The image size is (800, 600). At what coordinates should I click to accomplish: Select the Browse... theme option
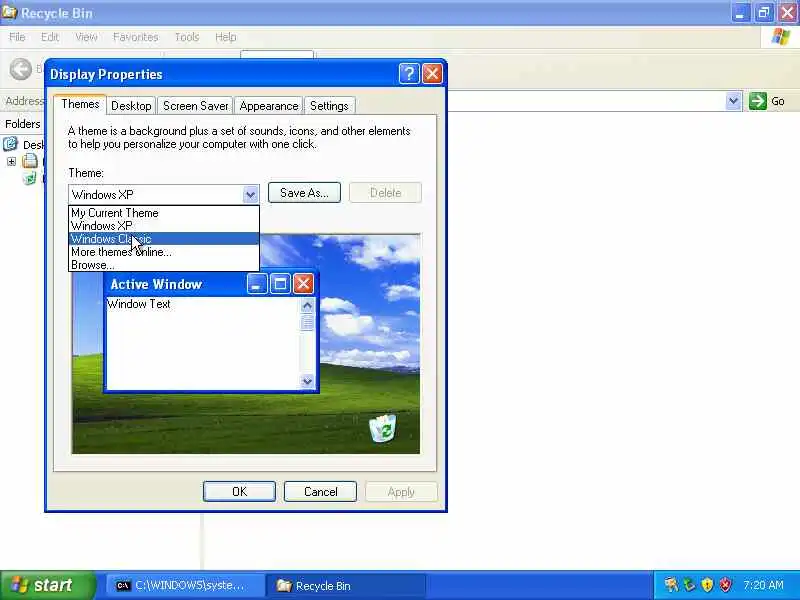(164, 265)
